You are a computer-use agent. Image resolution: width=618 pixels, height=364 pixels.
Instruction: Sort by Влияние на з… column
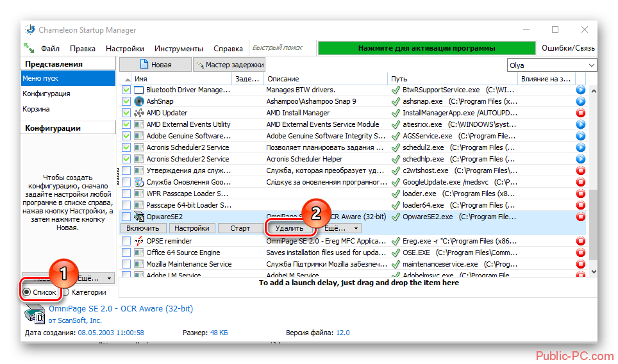pyautogui.click(x=546, y=79)
